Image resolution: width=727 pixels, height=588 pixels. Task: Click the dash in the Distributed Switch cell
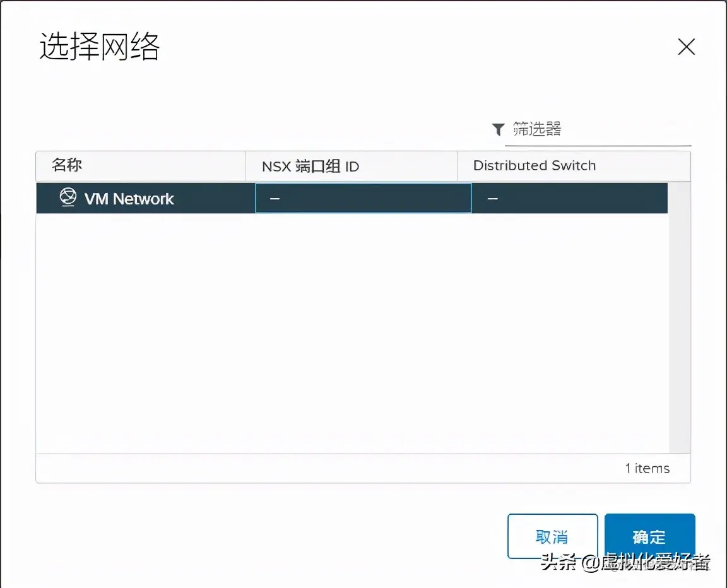click(x=492, y=197)
